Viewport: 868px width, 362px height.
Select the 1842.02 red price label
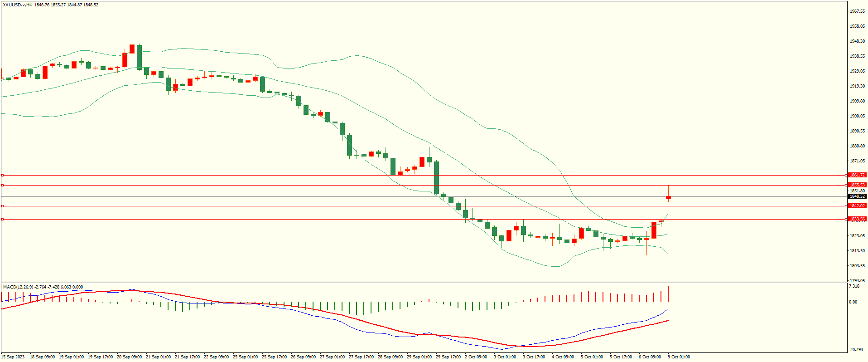[857, 206]
